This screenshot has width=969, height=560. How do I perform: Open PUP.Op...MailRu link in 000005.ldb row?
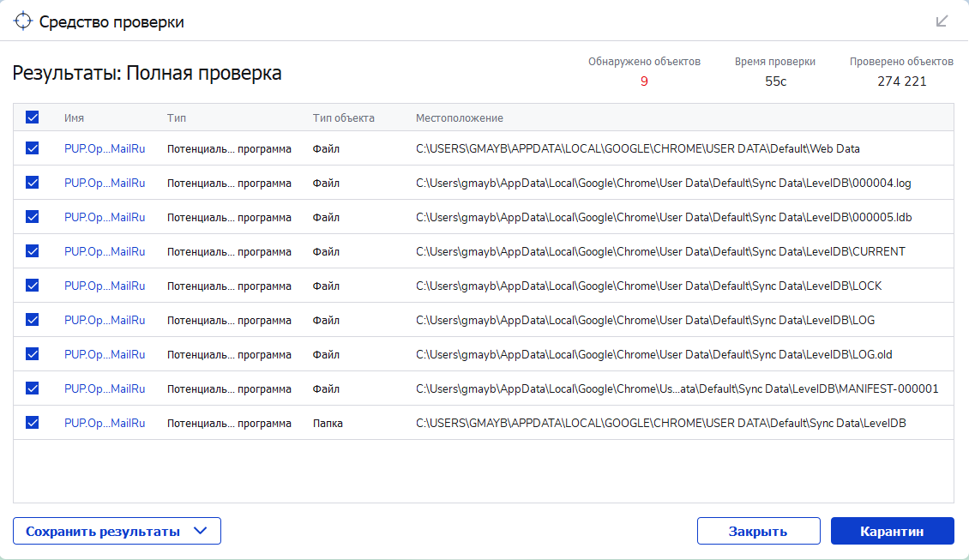pyautogui.click(x=105, y=218)
